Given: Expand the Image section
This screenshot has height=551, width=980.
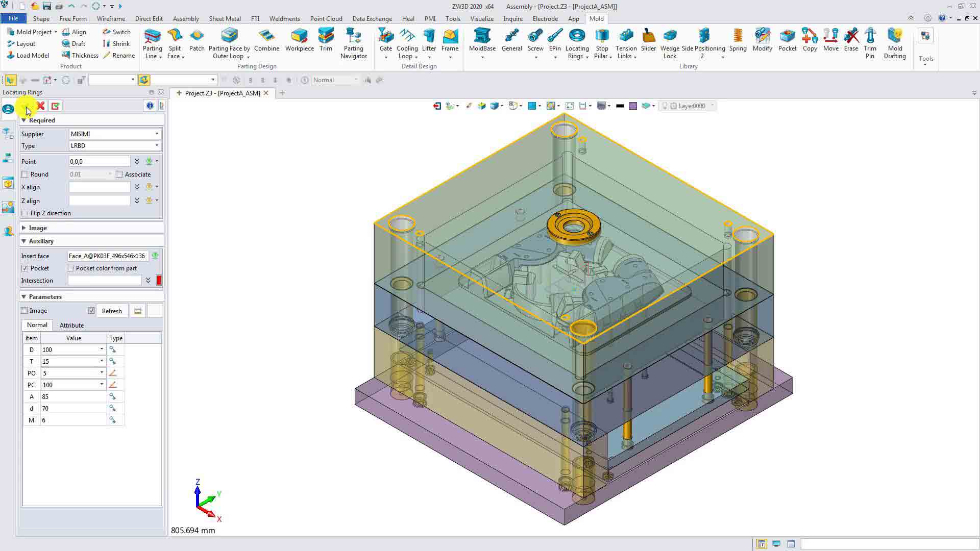Looking at the screenshot, I should click(x=24, y=228).
